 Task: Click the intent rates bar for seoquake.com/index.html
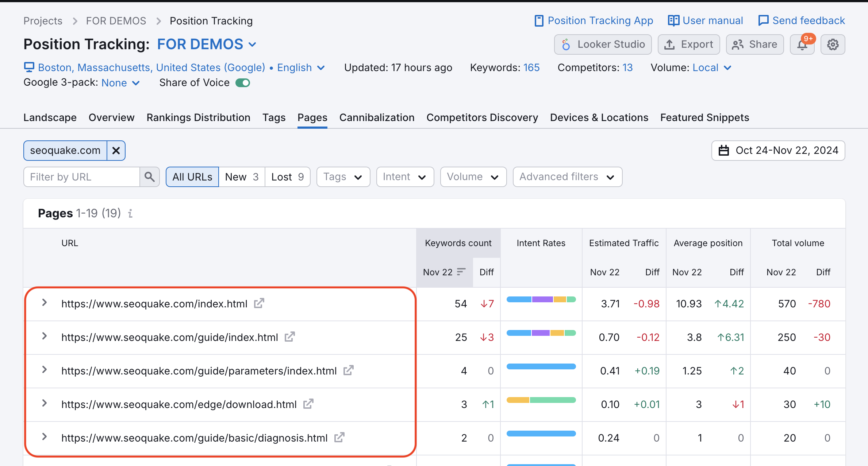pyautogui.click(x=541, y=299)
